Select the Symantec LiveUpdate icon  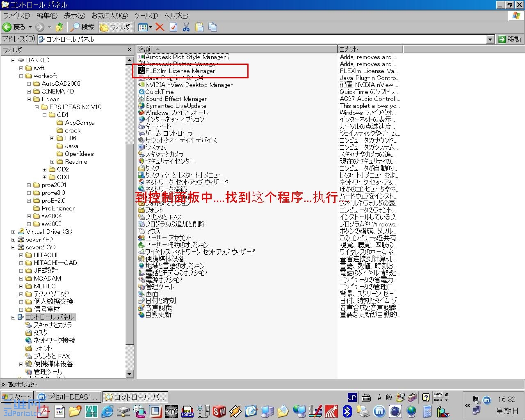[142, 105]
